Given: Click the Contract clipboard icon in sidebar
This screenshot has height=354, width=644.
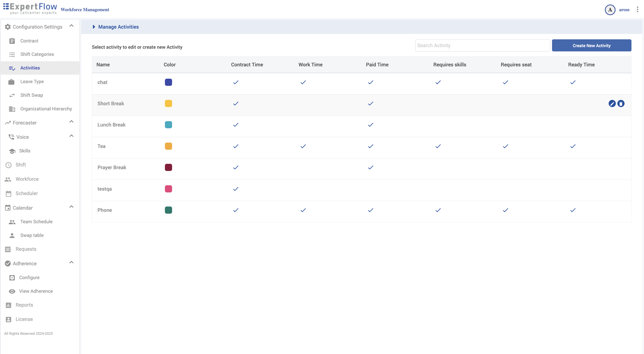Looking at the screenshot, I should (x=12, y=41).
